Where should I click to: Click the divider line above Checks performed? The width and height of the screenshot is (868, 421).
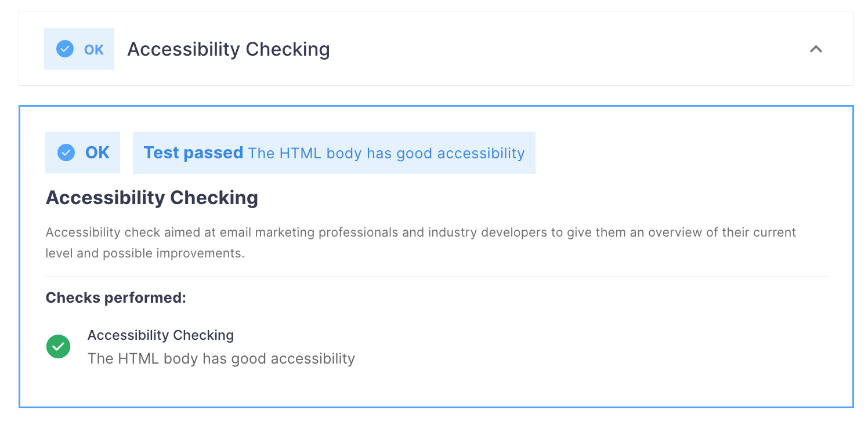coord(436,276)
